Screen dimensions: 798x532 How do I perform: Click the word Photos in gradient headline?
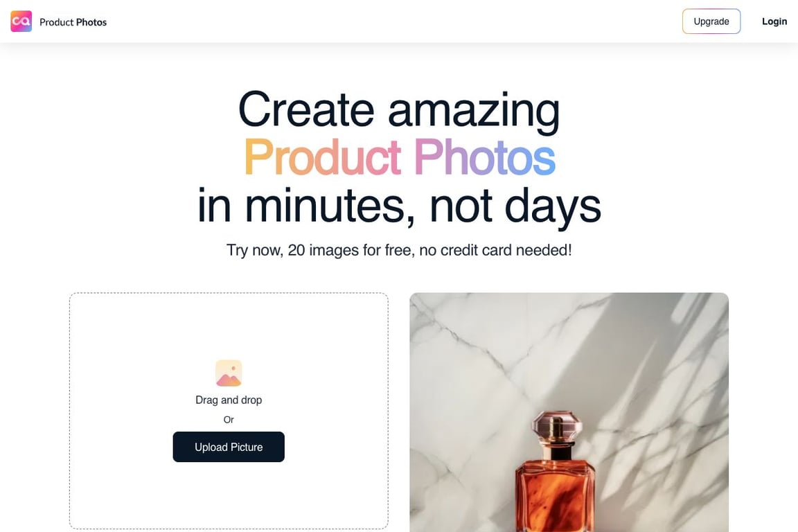point(484,157)
